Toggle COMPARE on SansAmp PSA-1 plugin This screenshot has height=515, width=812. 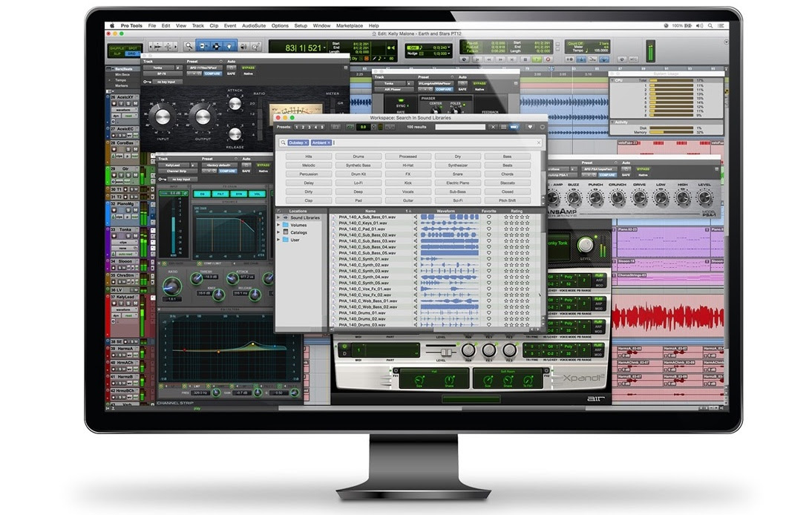[x=607, y=175]
